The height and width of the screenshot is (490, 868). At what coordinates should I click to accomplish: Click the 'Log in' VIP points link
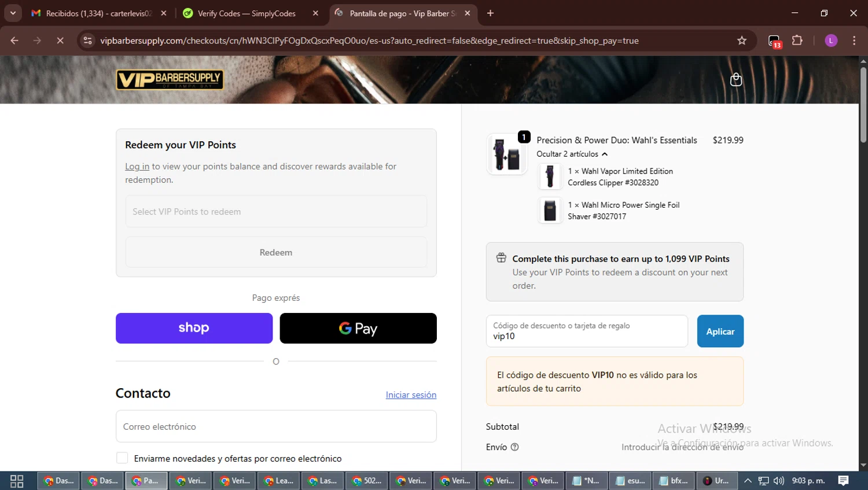coord(137,167)
